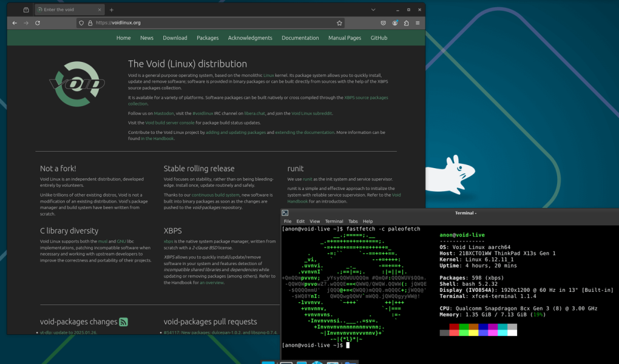Image resolution: width=619 pixels, height=364 pixels.
Task: Click the last terminal prompt line with the cursor
Action: pyautogui.click(x=316, y=345)
